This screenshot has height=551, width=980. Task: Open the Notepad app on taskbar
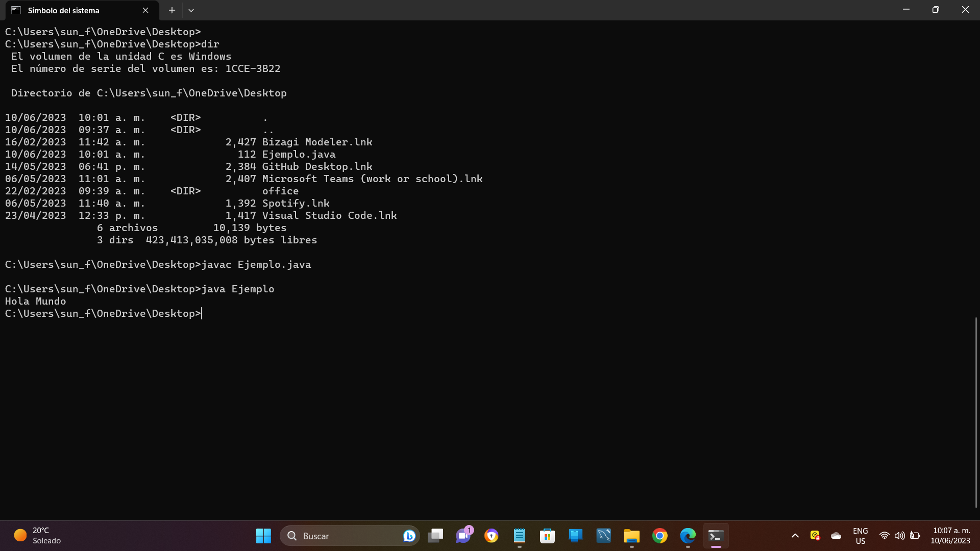(x=520, y=536)
